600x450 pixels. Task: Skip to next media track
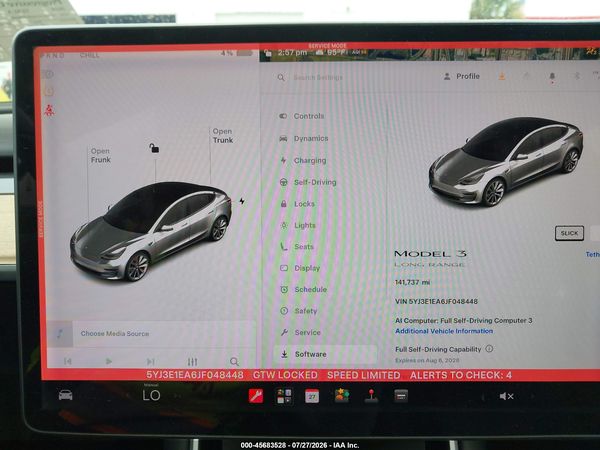pos(150,361)
